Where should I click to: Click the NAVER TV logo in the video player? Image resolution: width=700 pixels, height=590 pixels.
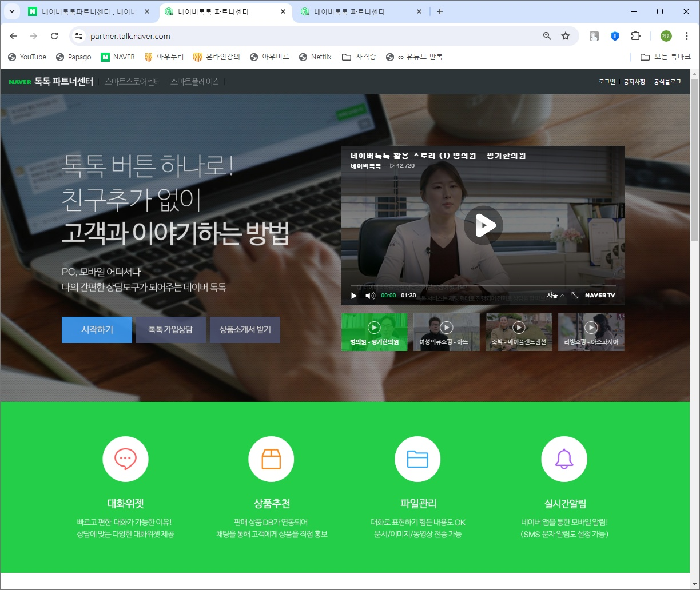point(600,296)
